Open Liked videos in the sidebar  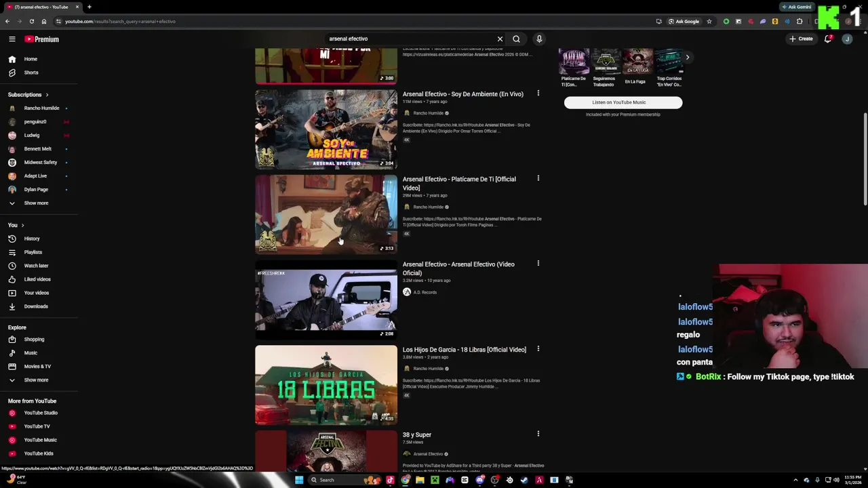click(39, 279)
